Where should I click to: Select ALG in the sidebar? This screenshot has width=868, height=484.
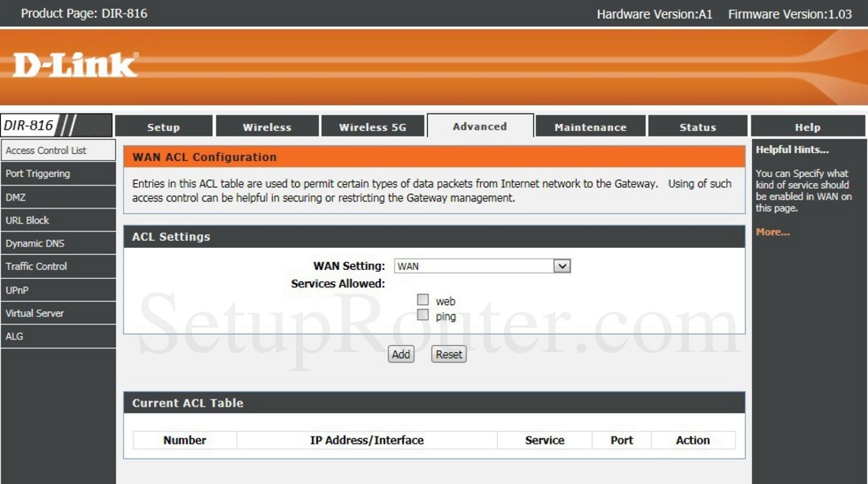click(14, 336)
